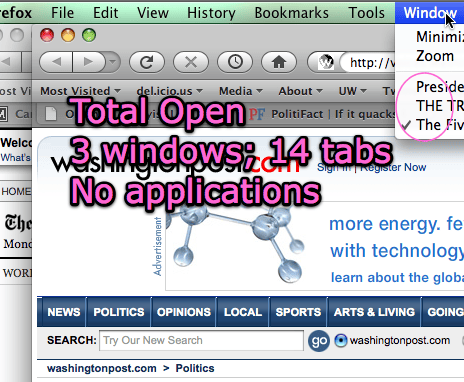Screen dimensions: 464x382
Task: Open the ARTS & LIVING navigation section
Action: click(374, 312)
